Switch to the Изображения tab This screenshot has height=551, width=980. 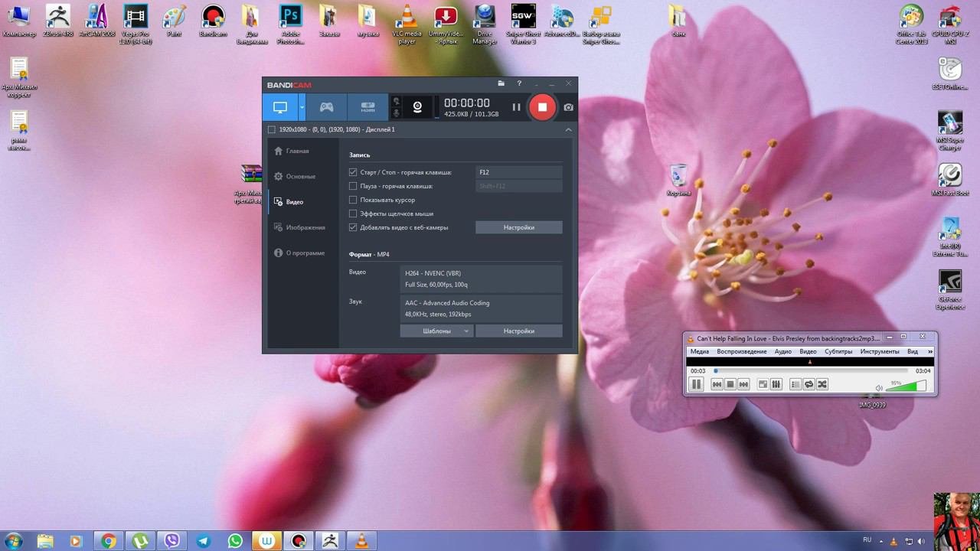tap(305, 227)
